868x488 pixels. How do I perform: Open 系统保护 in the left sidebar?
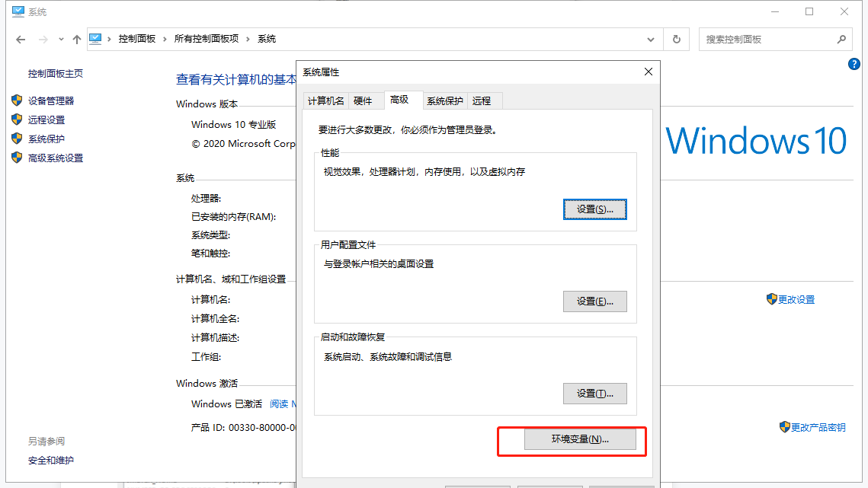point(46,139)
